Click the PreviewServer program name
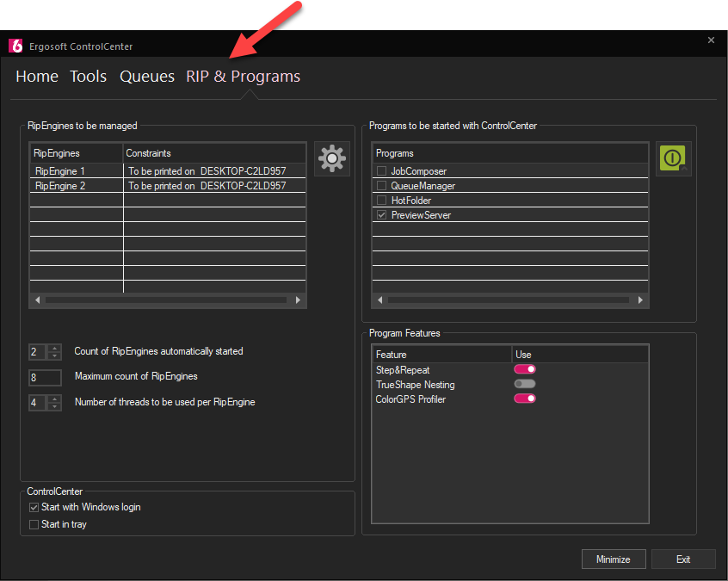Screen dimensions: 728x581 click(421, 215)
